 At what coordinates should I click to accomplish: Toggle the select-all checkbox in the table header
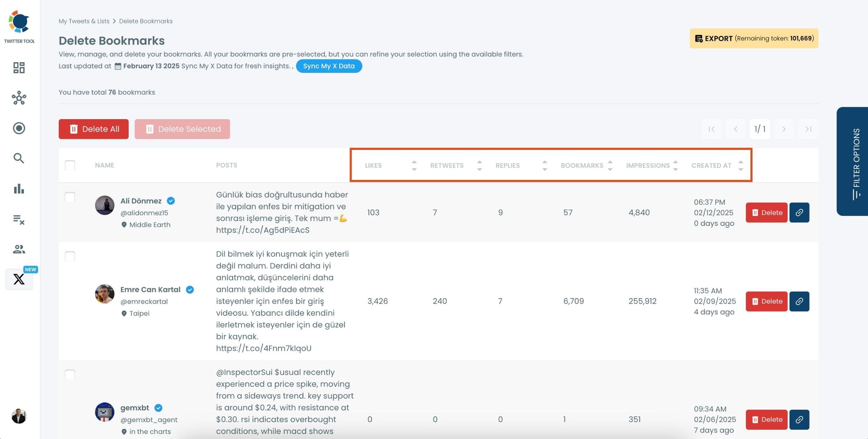pos(70,165)
